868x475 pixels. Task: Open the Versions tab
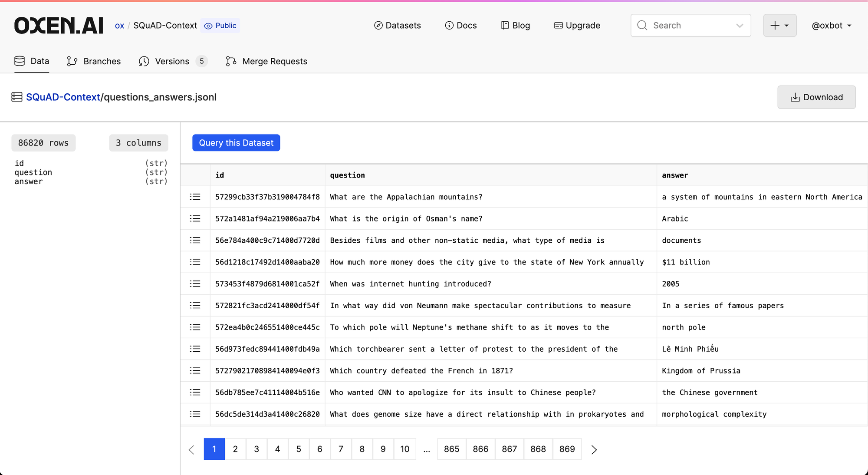(172, 61)
